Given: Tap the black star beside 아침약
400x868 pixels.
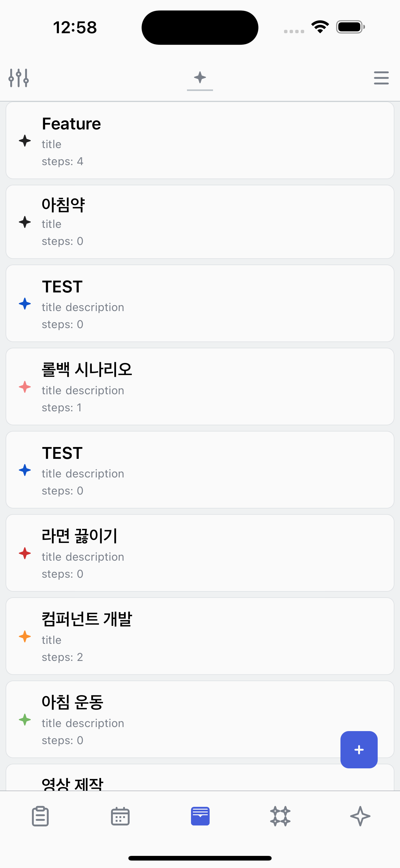Looking at the screenshot, I should pyautogui.click(x=25, y=222).
